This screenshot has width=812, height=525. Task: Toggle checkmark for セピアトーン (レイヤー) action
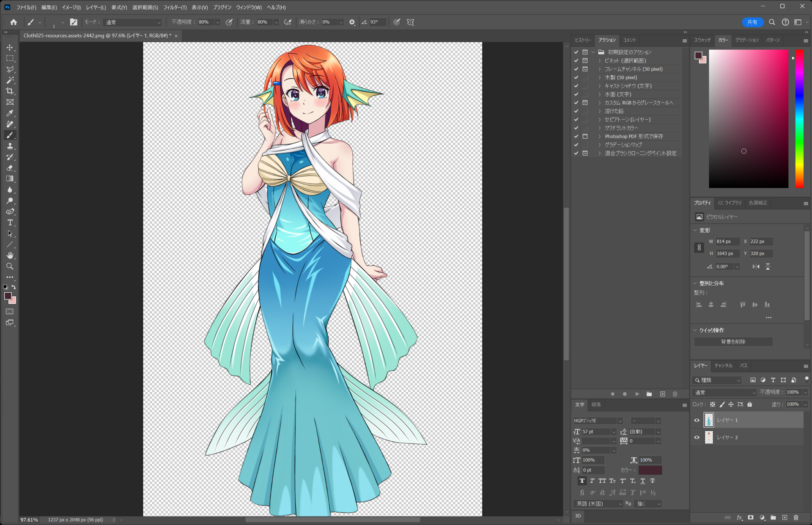[576, 120]
